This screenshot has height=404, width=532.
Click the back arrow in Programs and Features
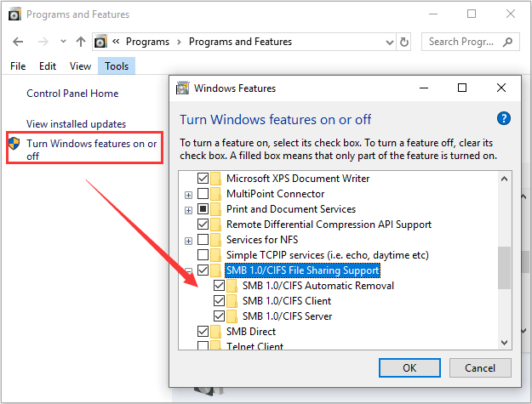(x=18, y=42)
